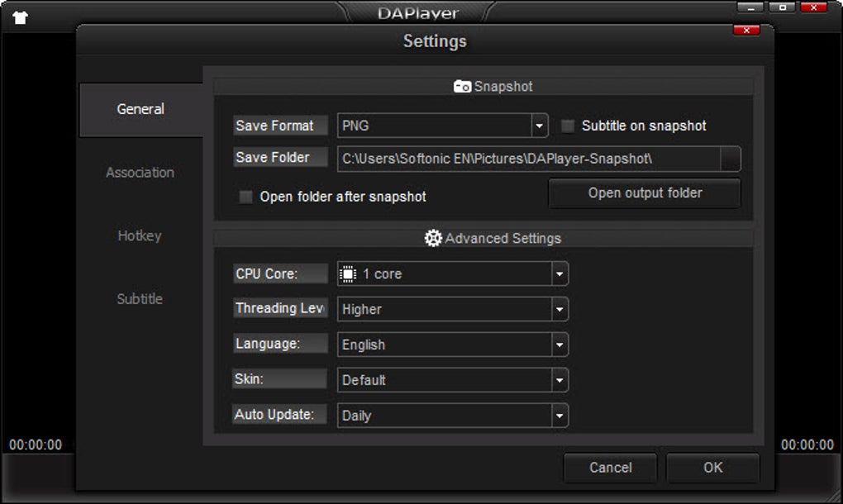Close the Settings dialog
The height and width of the screenshot is (504, 843).
pos(746,30)
